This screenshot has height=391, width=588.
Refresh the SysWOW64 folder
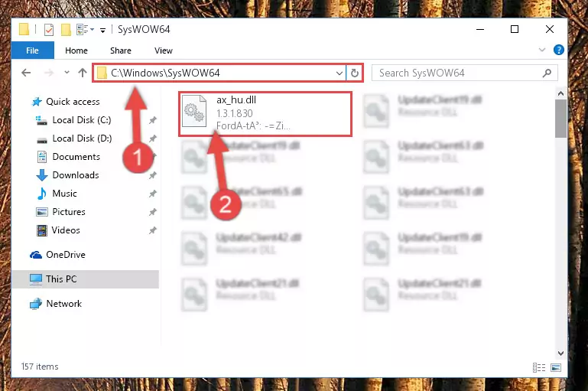tap(355, 73)
